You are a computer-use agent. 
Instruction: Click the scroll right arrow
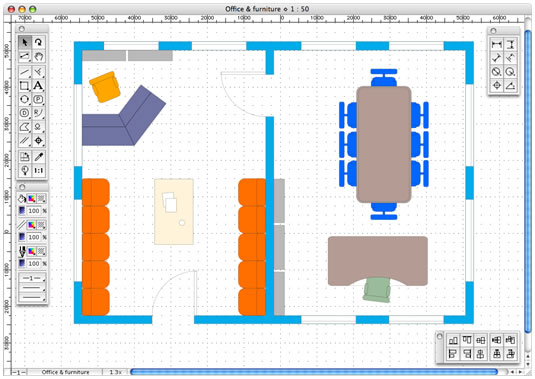coord(520,372)
